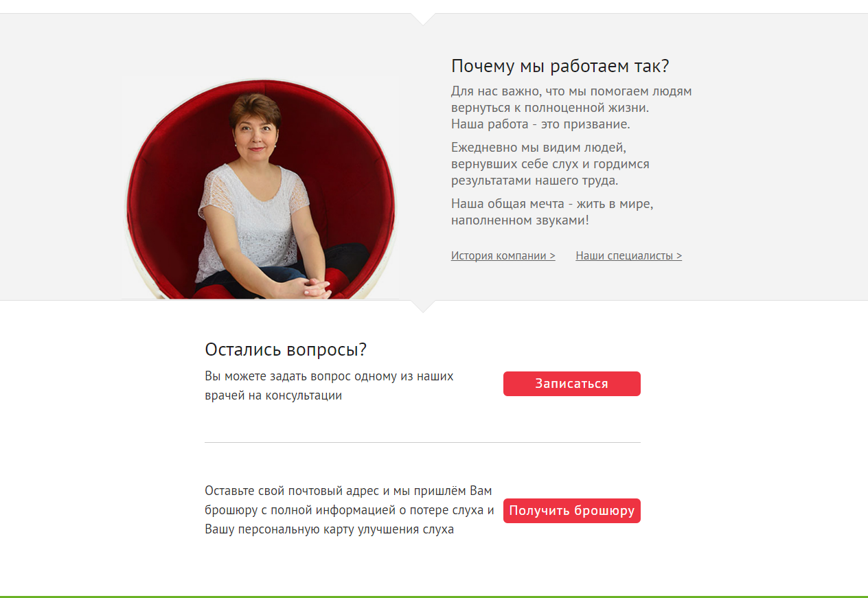Click the words наполненном звуками!
868x598 pixels.
(520, 220)
